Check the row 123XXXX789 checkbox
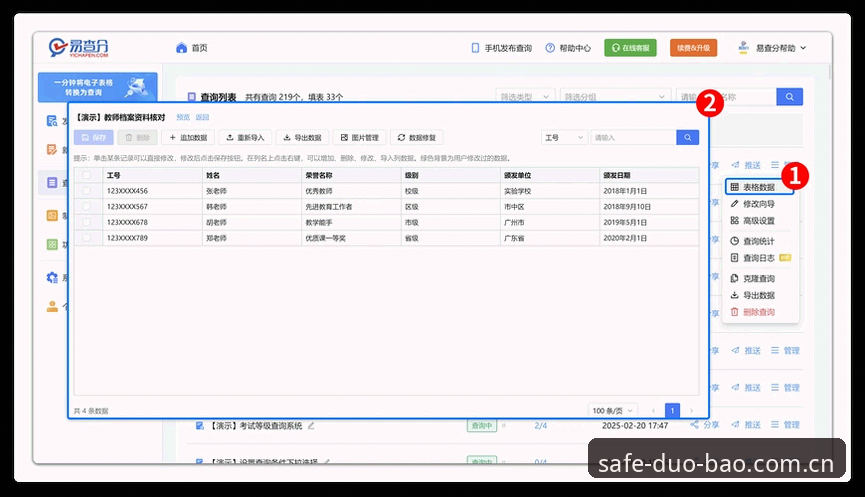This screenshot has height=497, width=865. click(x=87, y=238)
